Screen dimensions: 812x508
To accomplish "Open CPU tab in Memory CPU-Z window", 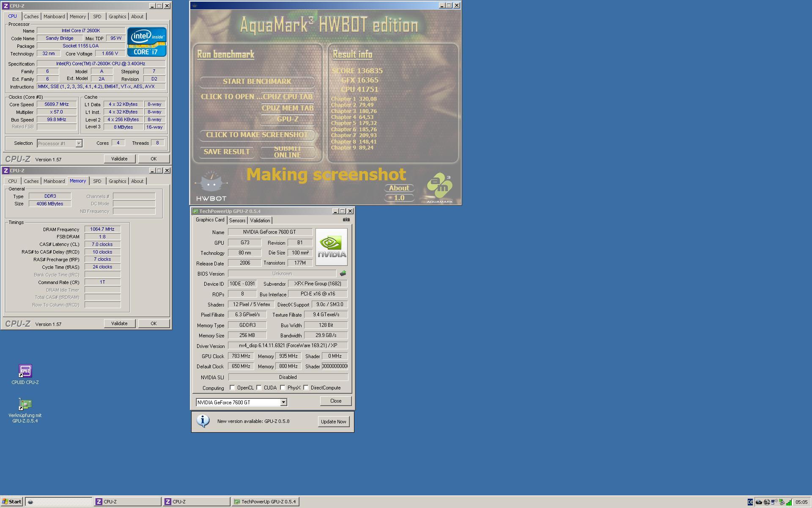I will [13, 181].
